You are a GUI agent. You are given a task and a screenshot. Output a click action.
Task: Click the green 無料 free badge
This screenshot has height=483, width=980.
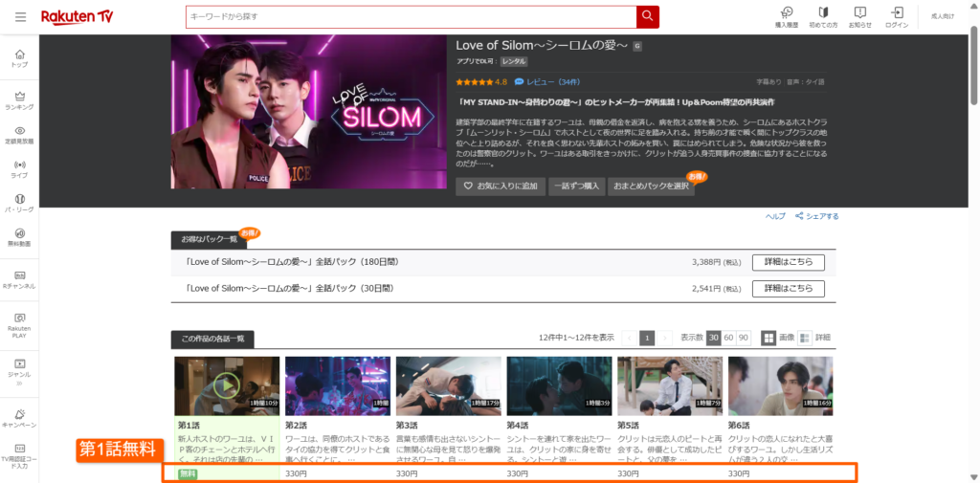coord(188,473)
